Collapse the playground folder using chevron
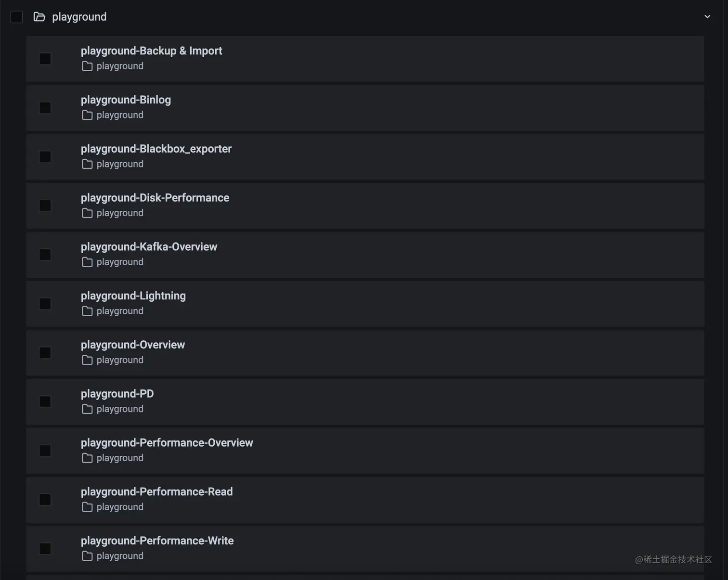 [707, 17]
